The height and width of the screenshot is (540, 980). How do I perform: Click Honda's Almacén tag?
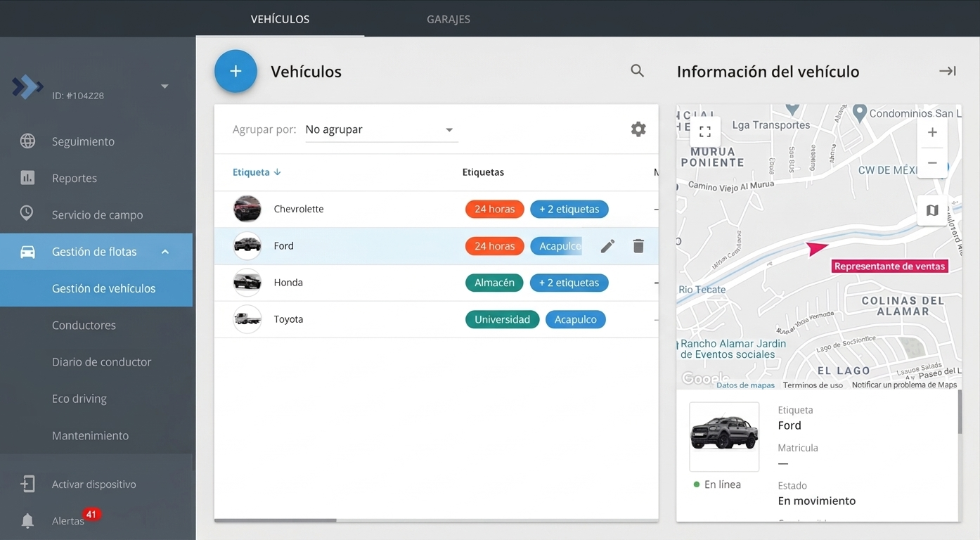494,283
